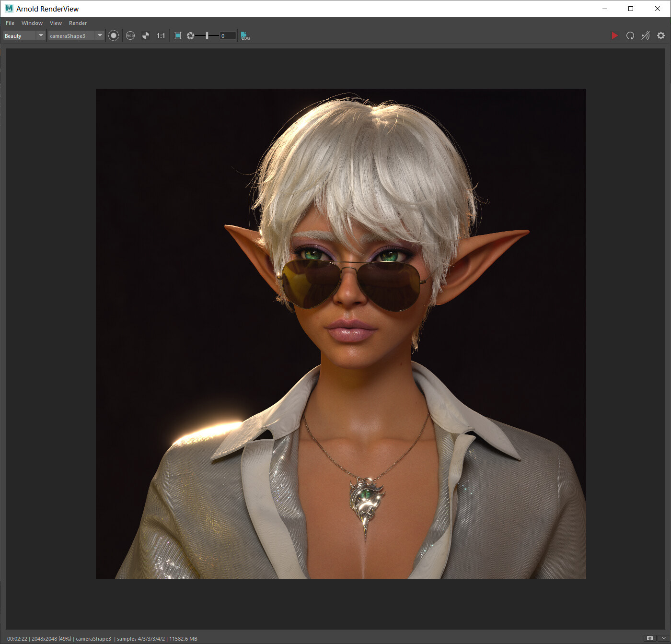Set zoom to 1:1 actual size
The height and width of the screenshot is (644, 671).
click(x=161, y=35)
